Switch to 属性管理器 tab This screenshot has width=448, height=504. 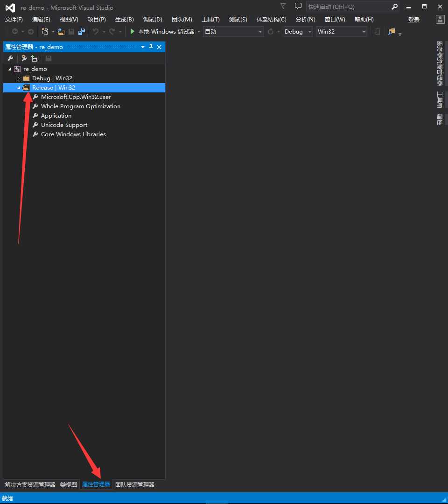click(96, 484)
